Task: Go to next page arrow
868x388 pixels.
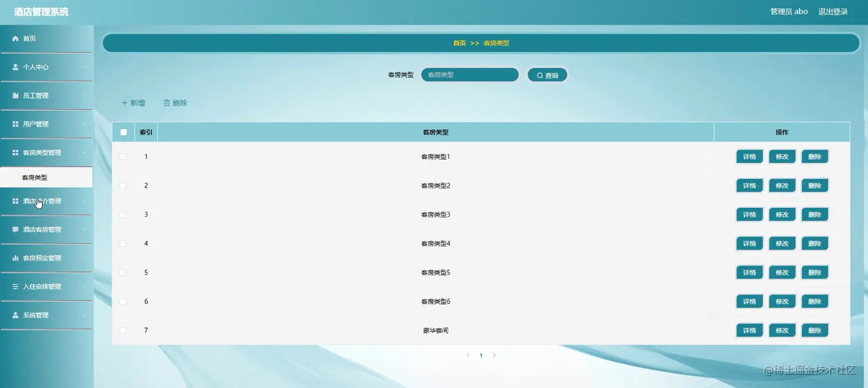Action: coord(494,355)
